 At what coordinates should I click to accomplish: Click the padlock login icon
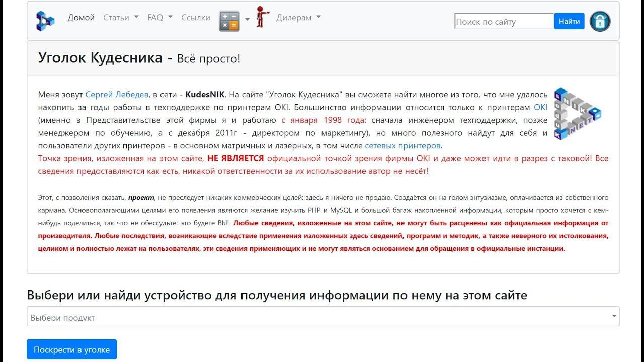(600, 21)
